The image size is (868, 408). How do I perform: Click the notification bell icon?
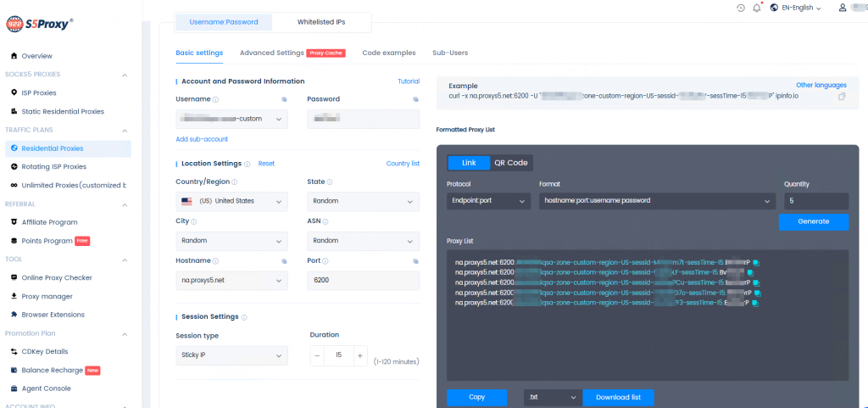coord(757,8)
